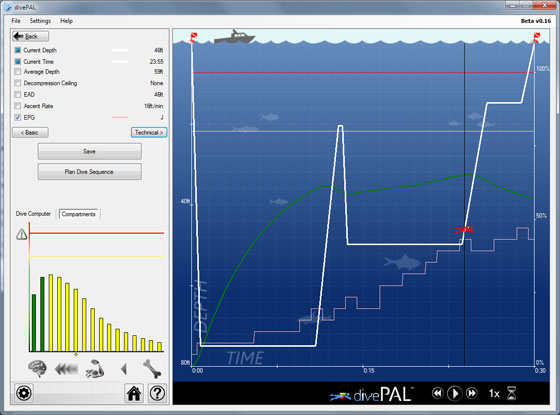Screen dimensions: 560x415
Task: Switch to Basic view
Action: [x=30, y=132]
